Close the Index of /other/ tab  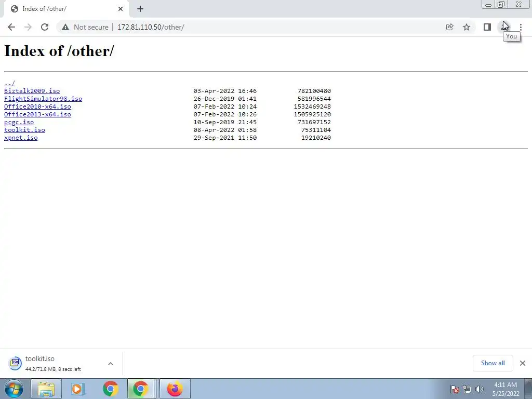121,9
